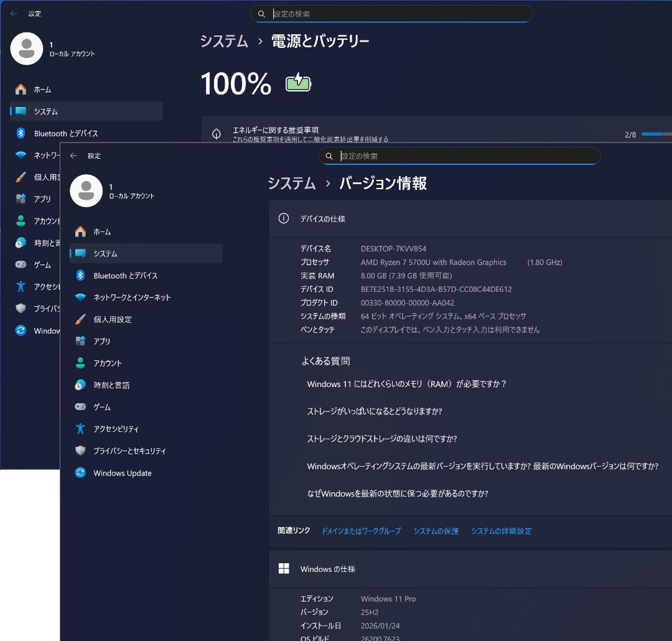Open Windows Update from the sidebar
This screenshot has height=641, width=672.
[x=123, y=473]
